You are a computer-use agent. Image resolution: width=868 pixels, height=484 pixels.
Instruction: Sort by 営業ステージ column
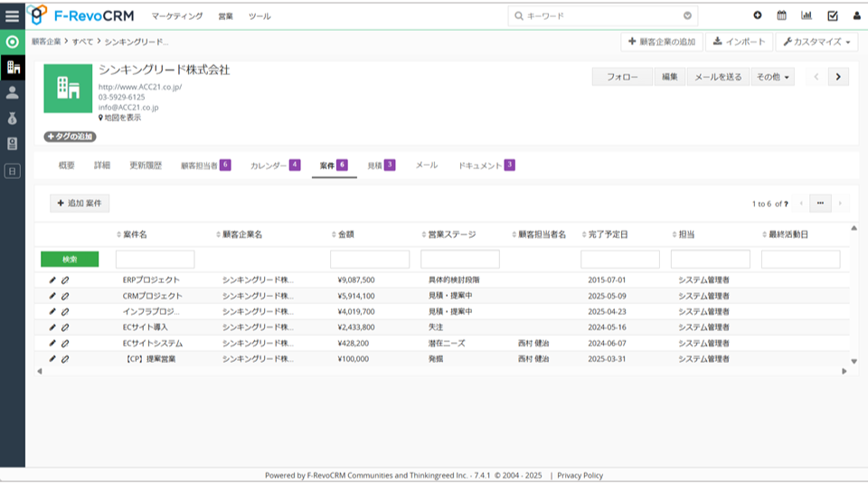click(449, 235)
